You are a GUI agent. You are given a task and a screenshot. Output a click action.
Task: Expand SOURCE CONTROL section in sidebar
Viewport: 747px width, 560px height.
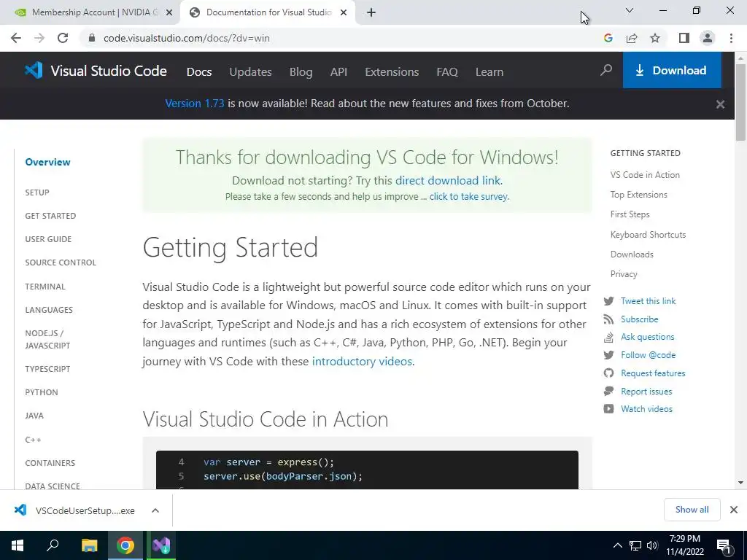61,262
